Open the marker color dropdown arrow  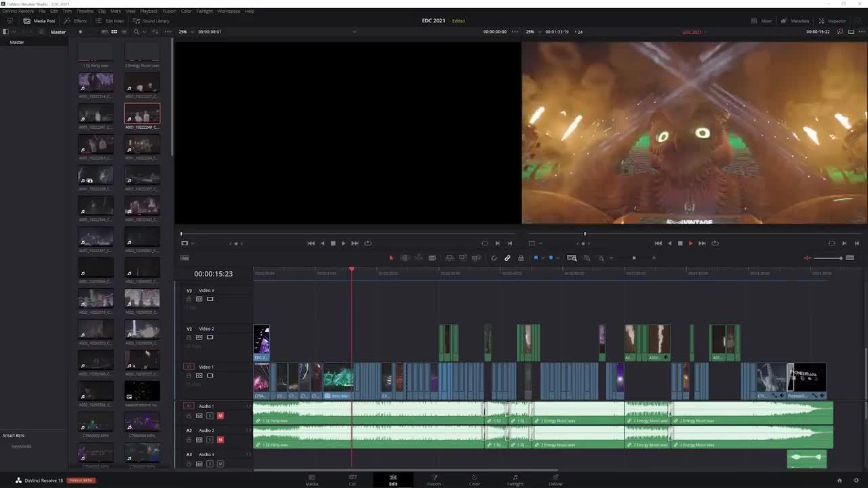(x=557, y=258)
